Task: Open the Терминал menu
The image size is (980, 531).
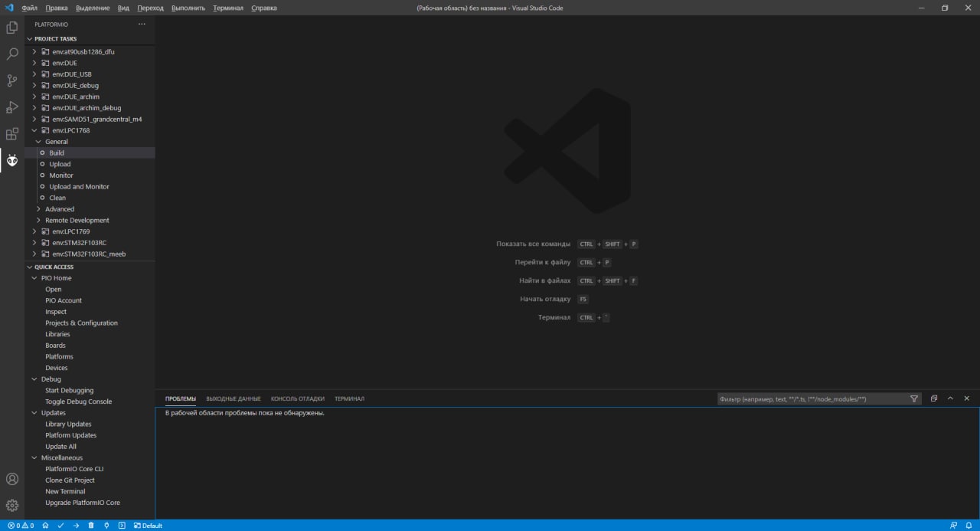Action: pyautogui.click(x=228, y=8)
